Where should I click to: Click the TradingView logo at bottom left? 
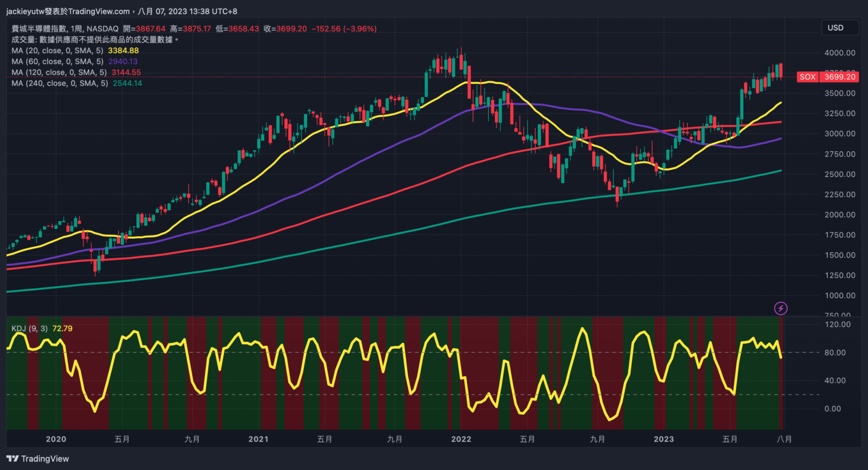tap(38, 459)
